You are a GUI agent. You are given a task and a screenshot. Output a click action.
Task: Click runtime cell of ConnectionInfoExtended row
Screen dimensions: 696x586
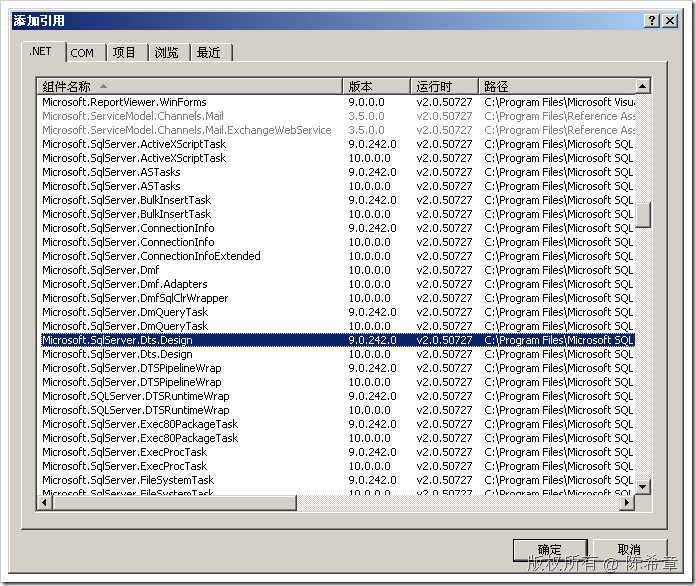coord(444,256)
